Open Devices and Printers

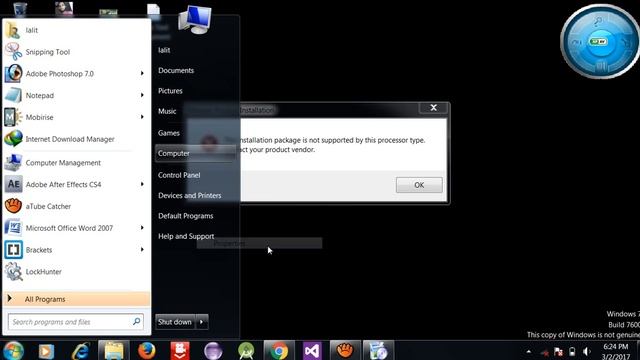pyautogui.click(x=189, y=196)
